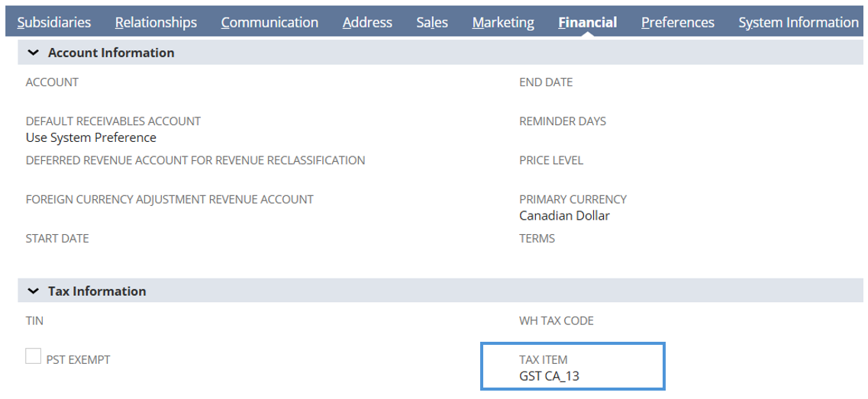Open the Communication tab

pos(269,22)
